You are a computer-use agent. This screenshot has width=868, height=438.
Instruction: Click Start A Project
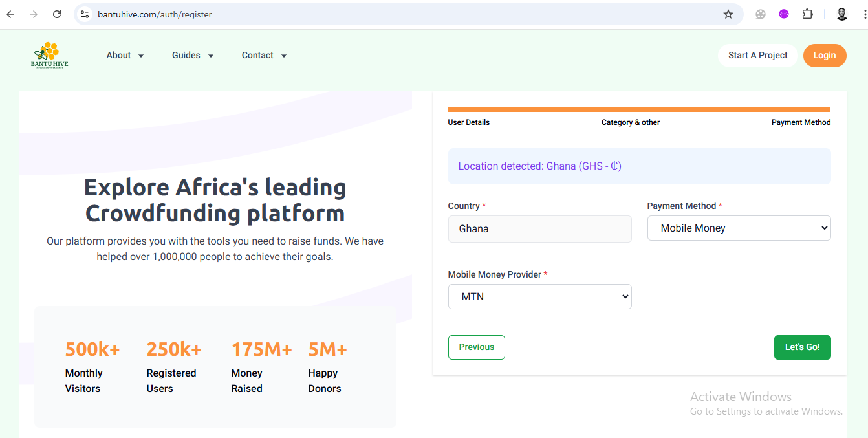[757, 56]
